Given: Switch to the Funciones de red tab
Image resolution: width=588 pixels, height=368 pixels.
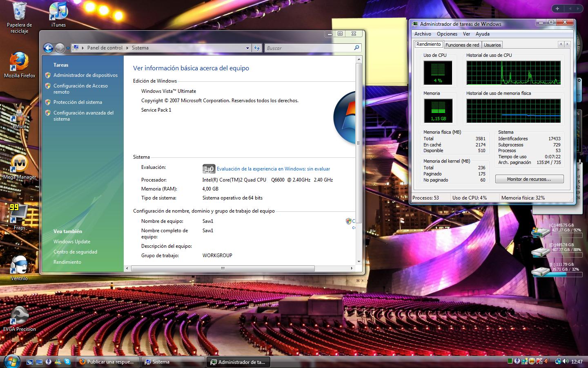Looking at the screenshot, I should [x=462, y=45].
